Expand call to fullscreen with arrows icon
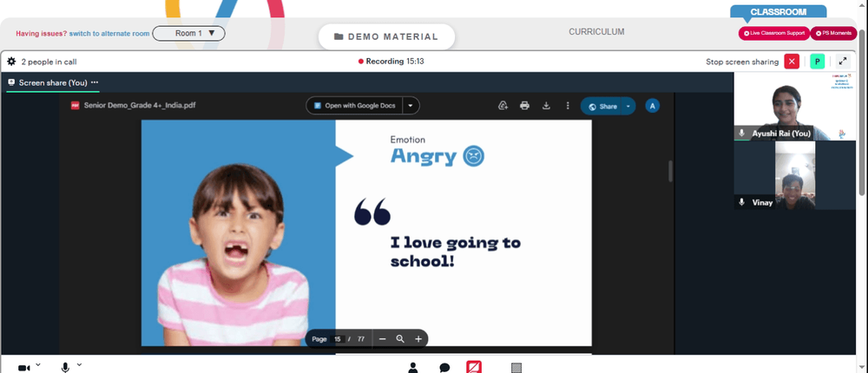 (x=843, y=62)
